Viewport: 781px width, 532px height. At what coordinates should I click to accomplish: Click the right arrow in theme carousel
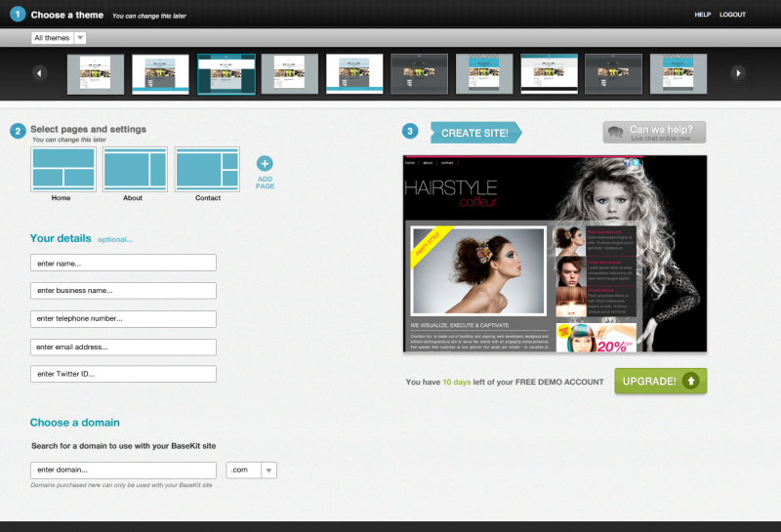point(738,73)
